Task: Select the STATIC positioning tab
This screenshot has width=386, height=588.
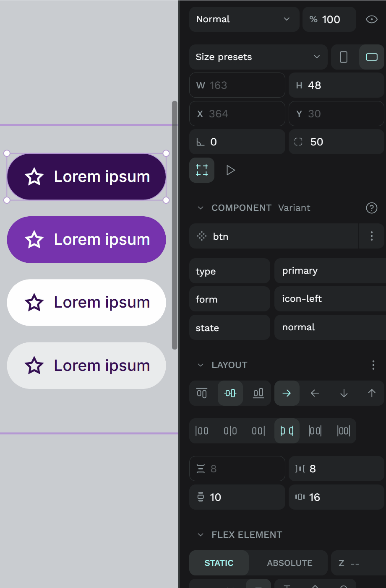Action: pyautogui.click(x=219, y=563)
